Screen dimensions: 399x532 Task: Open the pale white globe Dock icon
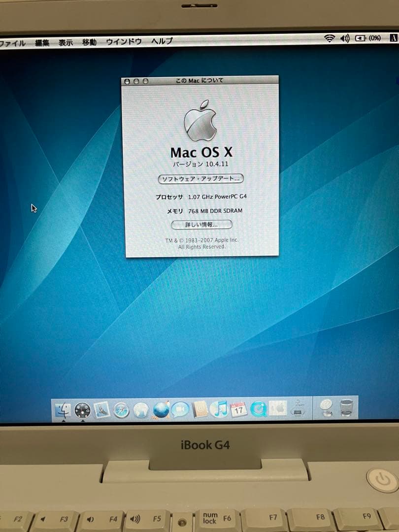click(x=141, y=410)
